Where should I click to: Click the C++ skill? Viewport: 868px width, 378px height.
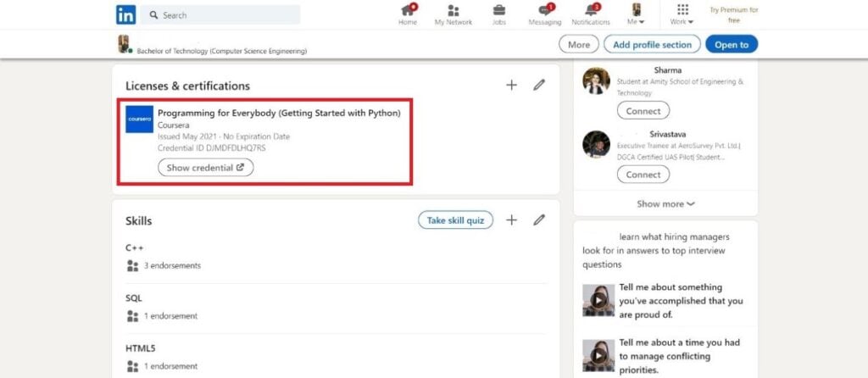pos(135,247)
